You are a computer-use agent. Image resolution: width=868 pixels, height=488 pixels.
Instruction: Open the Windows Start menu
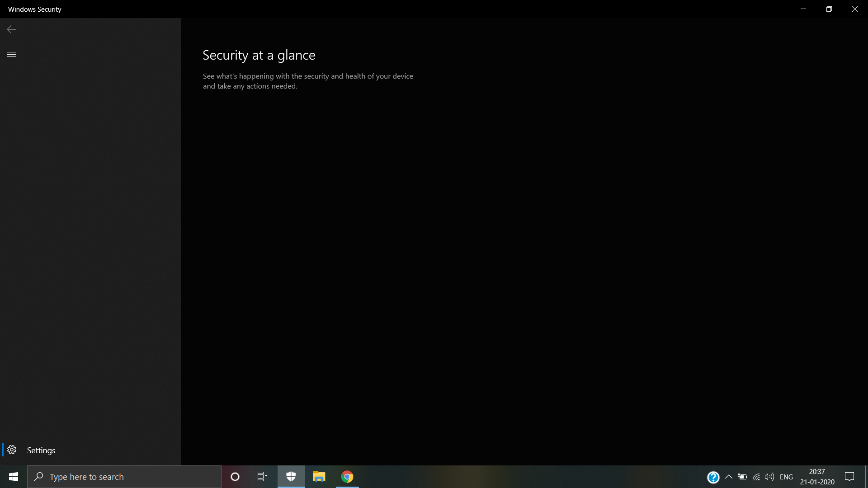(14, 477)
